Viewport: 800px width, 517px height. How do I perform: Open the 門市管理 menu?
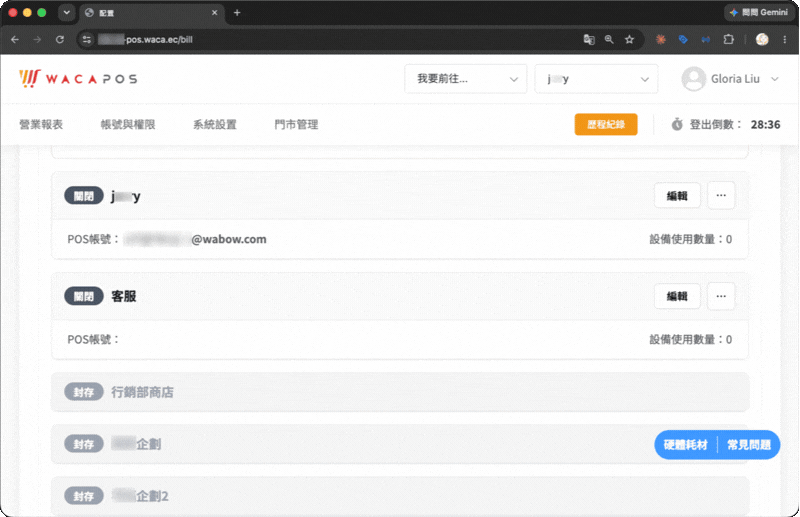point(296,124)
